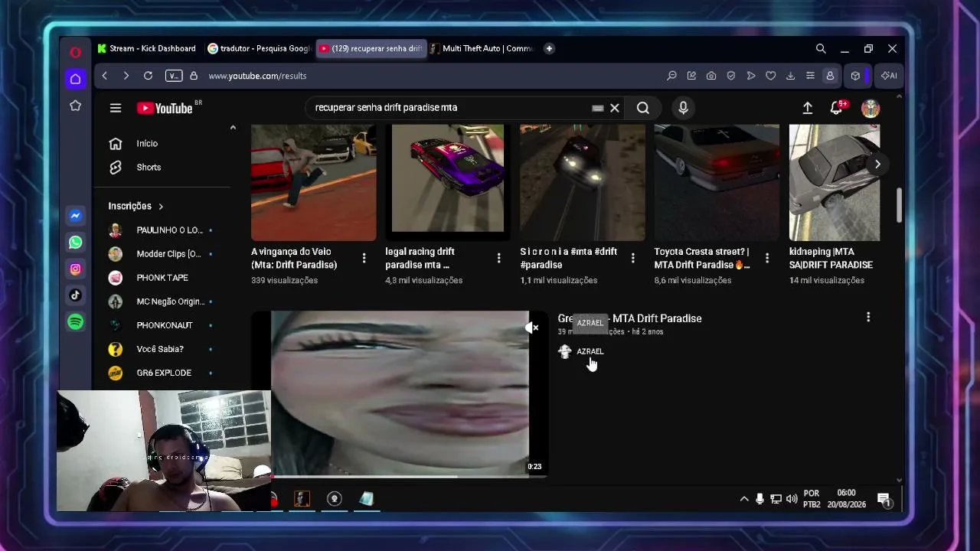980x551 pixels.
Task: Open the Opera AI button
Action: (x=889, y=76)
